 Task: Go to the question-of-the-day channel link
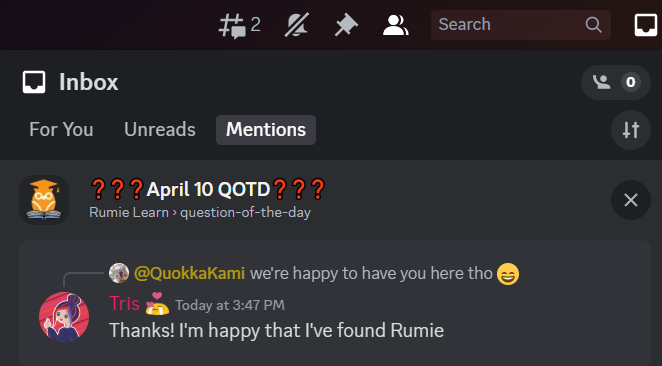coord(245,212)
